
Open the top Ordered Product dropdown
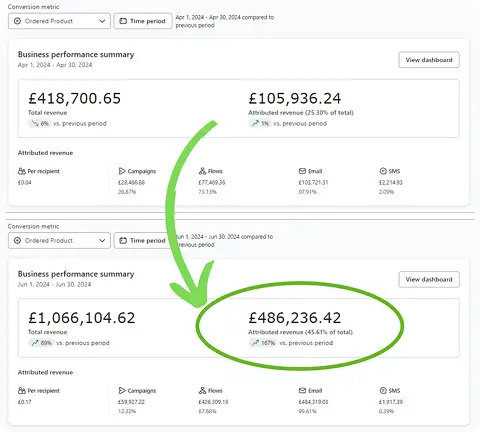pyautogui.click(x=59, y=21)
